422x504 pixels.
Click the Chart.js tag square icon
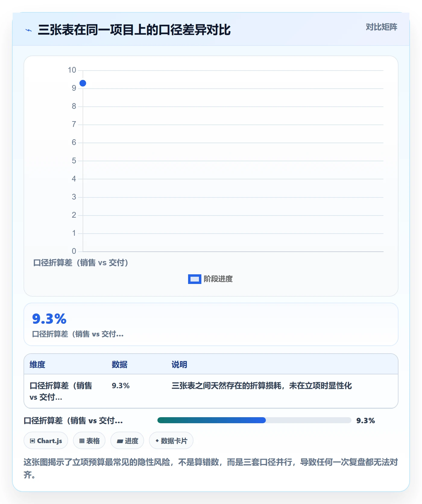(33, 441)
